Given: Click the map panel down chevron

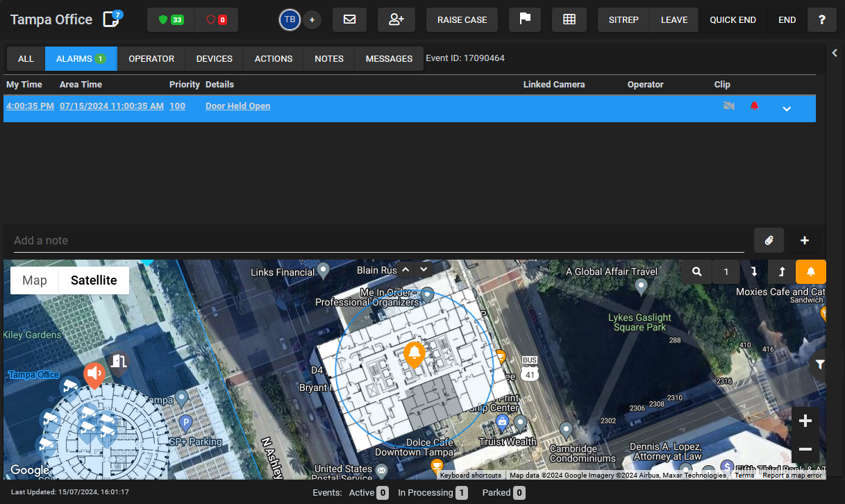Looking at the screenshot, I should click(424, 269).
